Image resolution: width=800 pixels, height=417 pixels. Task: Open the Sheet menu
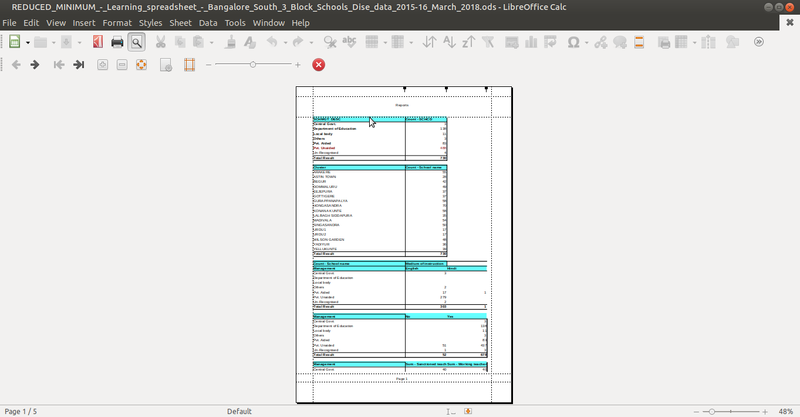click(180, 23)
